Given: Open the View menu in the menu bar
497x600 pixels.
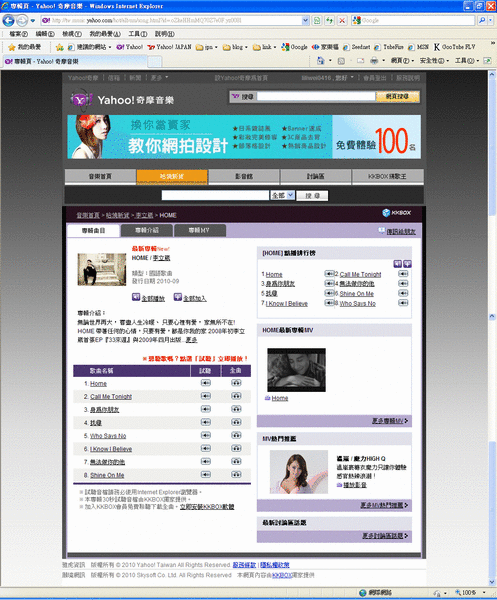Looking at the screenshot, I should [72, 34].
